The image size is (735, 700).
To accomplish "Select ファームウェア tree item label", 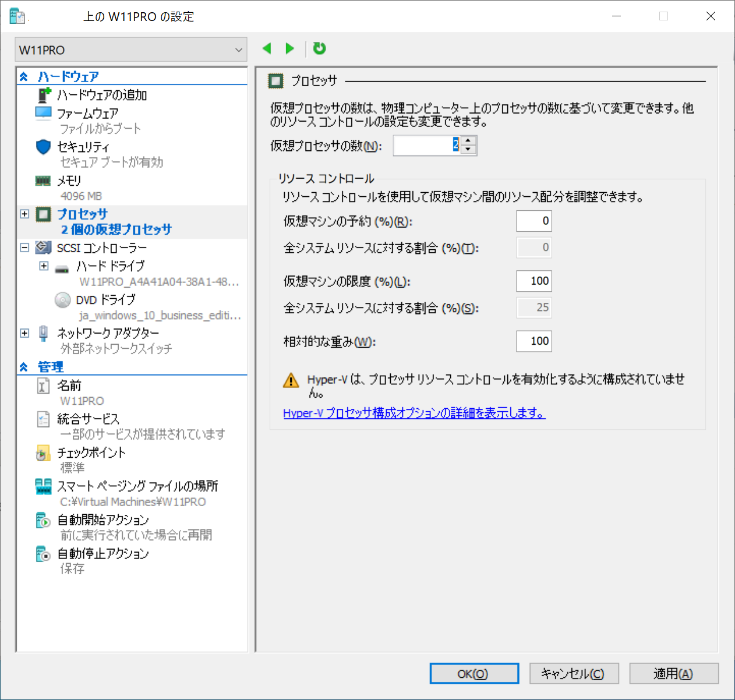I will click(87, 113).
